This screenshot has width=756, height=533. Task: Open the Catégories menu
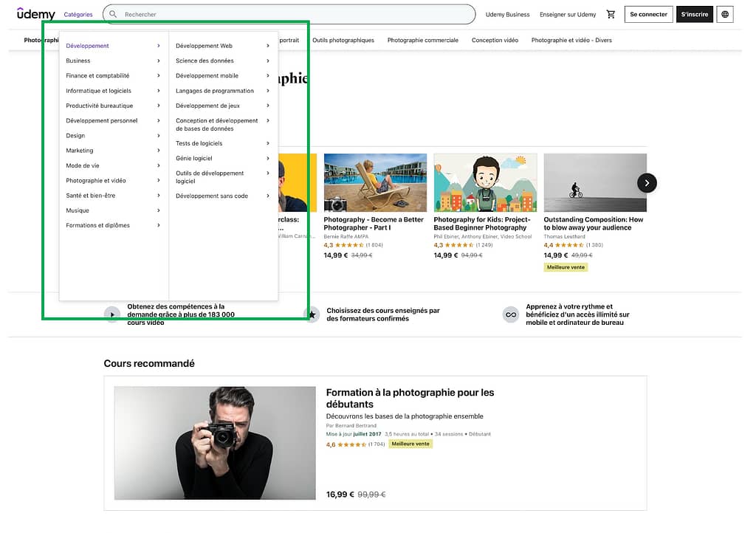click(78, 15)
